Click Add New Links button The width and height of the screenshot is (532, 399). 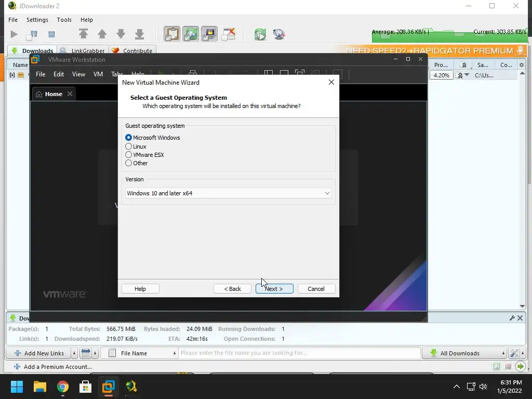coord(38,353)
